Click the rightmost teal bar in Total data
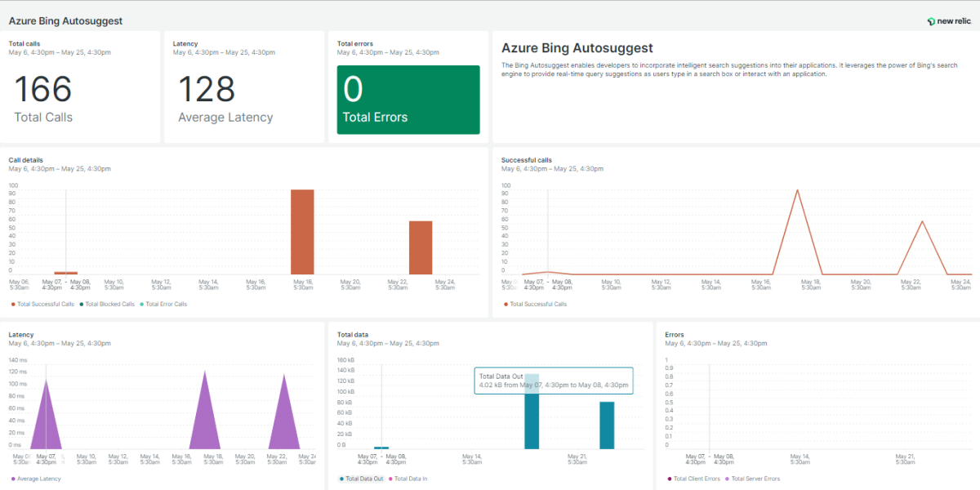This screenshot has width=980, height=490. [607, 425]
